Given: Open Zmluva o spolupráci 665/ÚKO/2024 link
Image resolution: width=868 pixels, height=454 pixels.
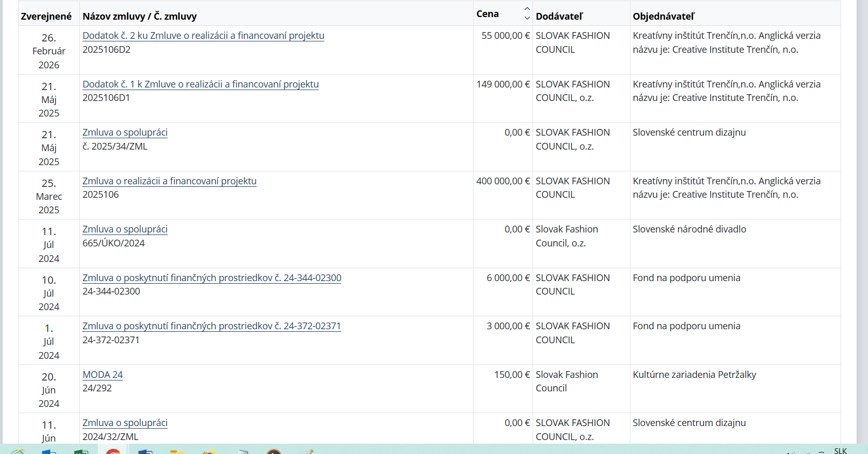Looking at the screenshot, I should 125,229.
